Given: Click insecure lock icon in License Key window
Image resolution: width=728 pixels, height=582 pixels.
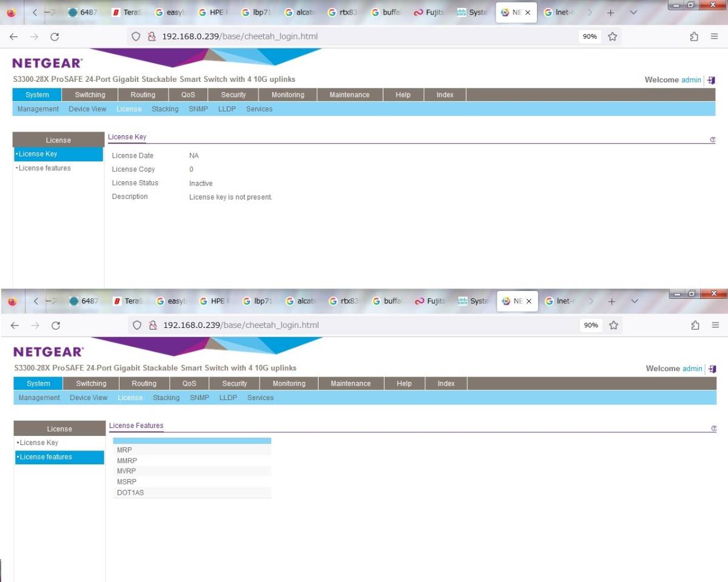Looking at the screenshot, I should pos(152,36).
